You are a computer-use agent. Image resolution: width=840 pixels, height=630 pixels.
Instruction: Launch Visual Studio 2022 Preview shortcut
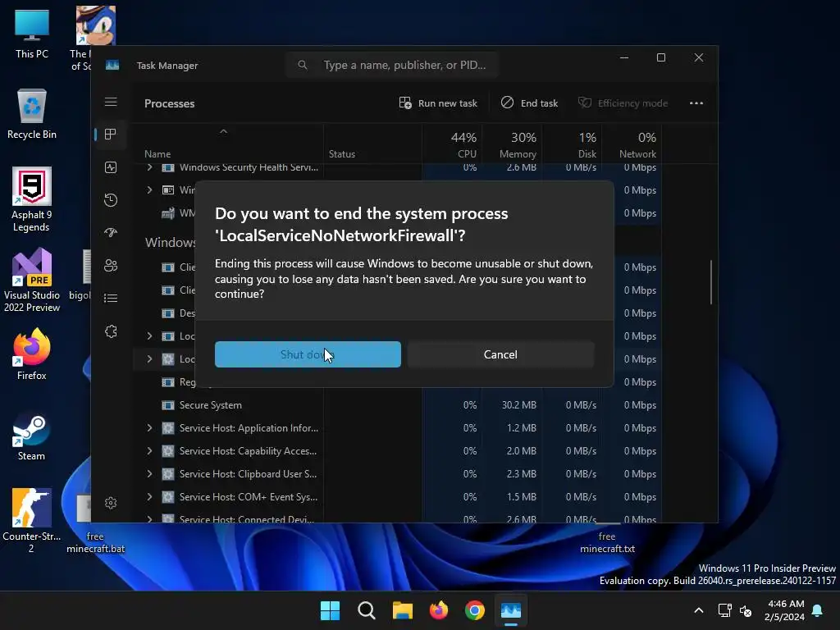pyautogui.click(x=32, y=281)
